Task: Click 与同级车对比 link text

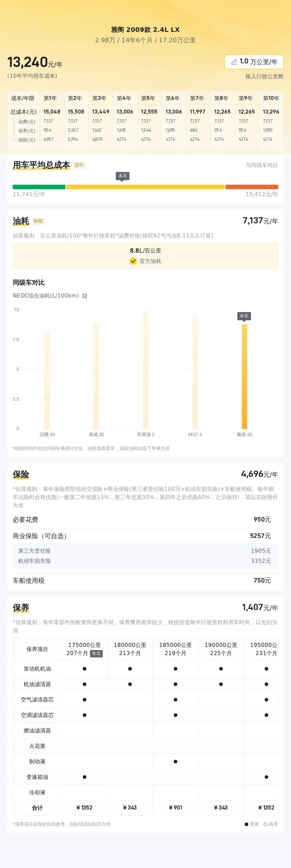Action: 262,165
